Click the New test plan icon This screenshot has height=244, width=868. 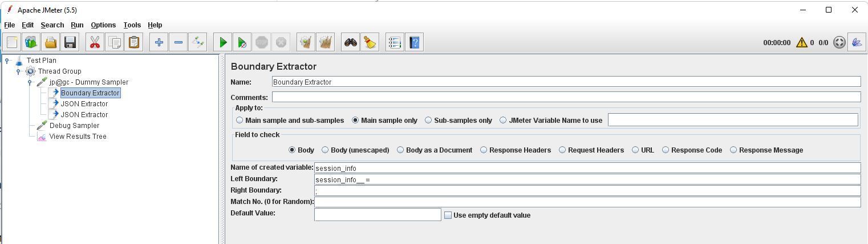click(x=13, y=42)
